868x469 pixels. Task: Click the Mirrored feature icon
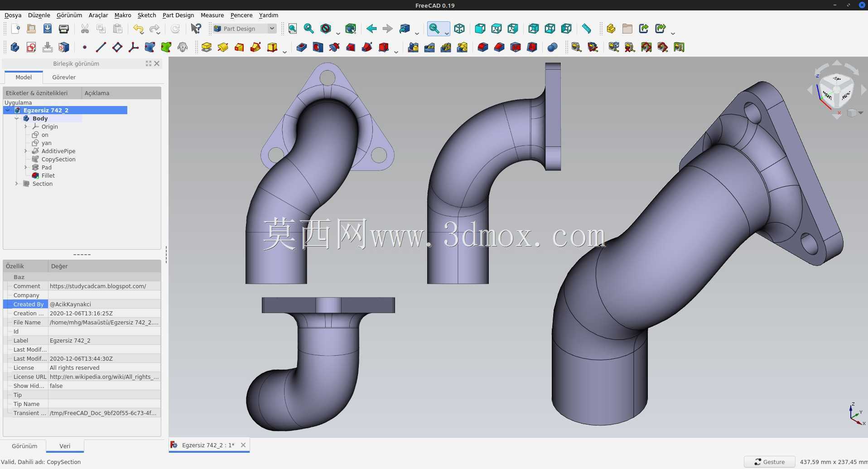click(413, 47)
